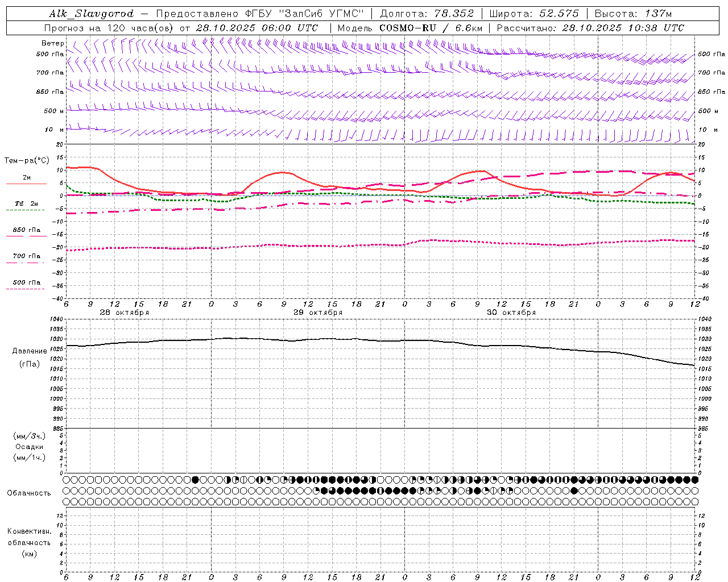The height and width of the screenshot is (582, 728).
Task: Click the '30 октября' date label
Action: [x=511, y=313]
